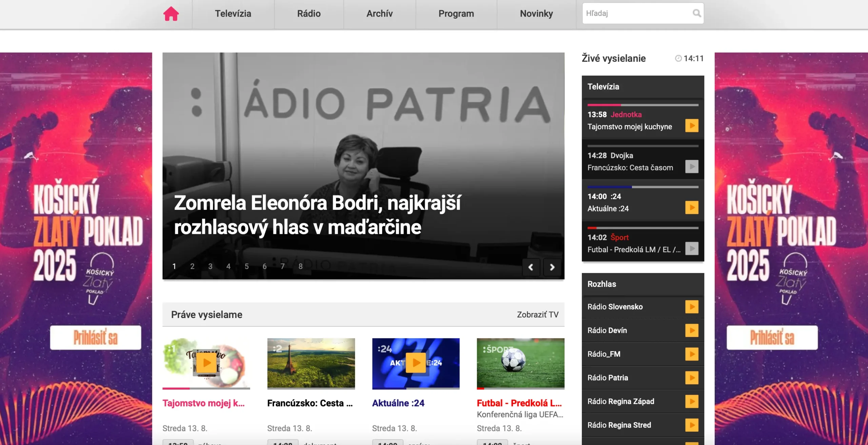The width and height of the screenshot is (868, 445).
Task: Open the Televízia menu item
Action: (x=233, y=14)
